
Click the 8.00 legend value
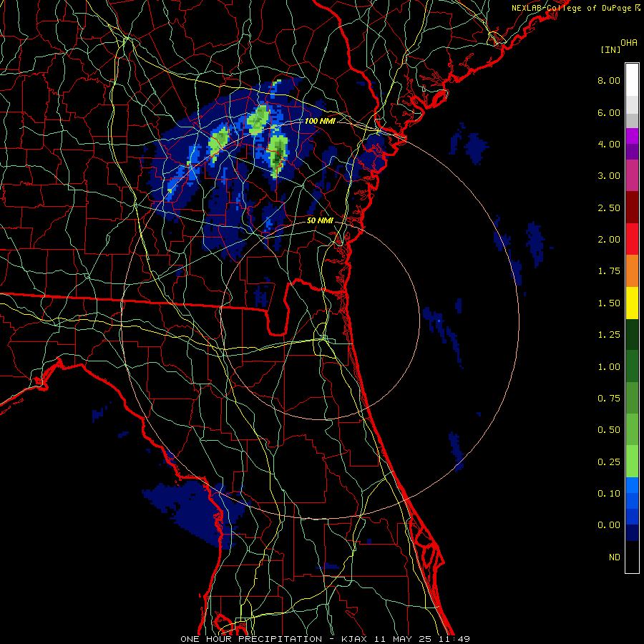pos(609,80)
